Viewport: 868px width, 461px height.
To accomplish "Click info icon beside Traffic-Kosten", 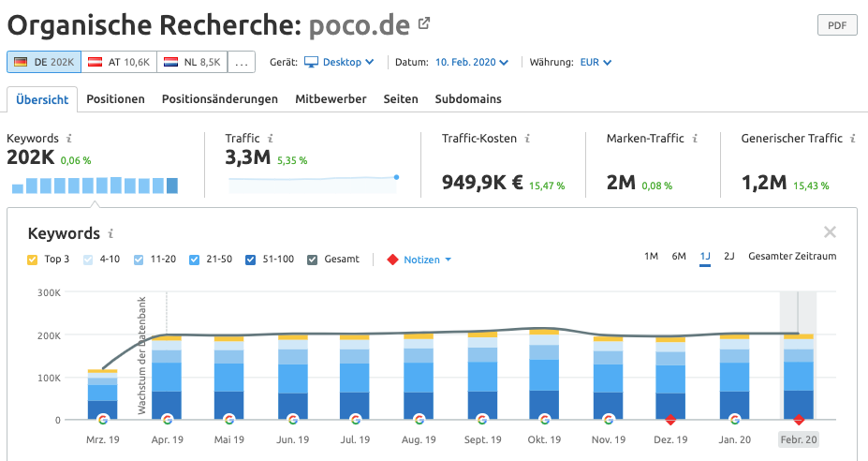I will 527,139.
